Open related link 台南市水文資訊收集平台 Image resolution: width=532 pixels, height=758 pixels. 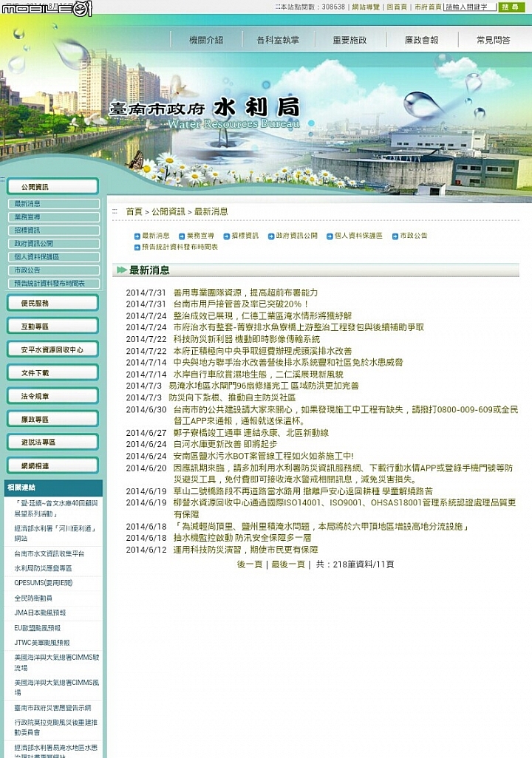50,553
